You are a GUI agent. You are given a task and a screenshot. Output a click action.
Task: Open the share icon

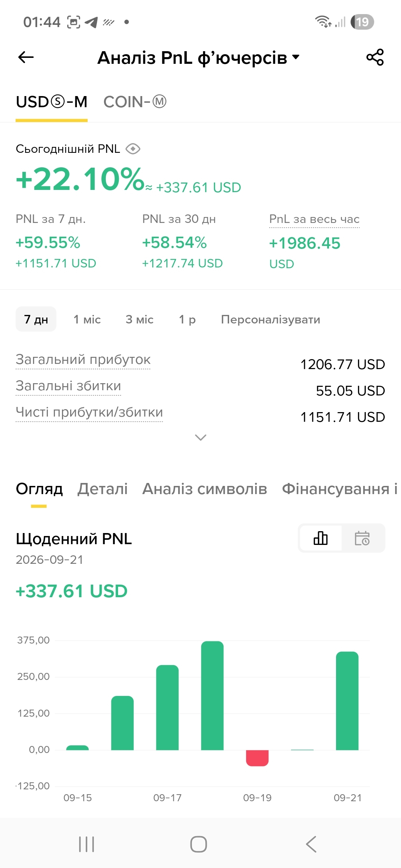375,57
